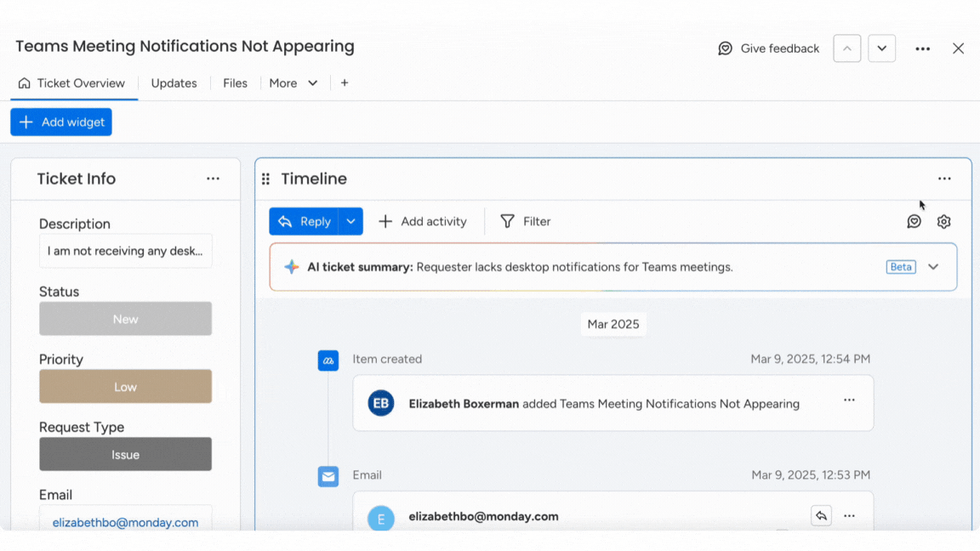The width and height of the screenshot is (980, 551).
Task: Select the email sender name elizabethbo@monday.com
Action: pos(484,517)
